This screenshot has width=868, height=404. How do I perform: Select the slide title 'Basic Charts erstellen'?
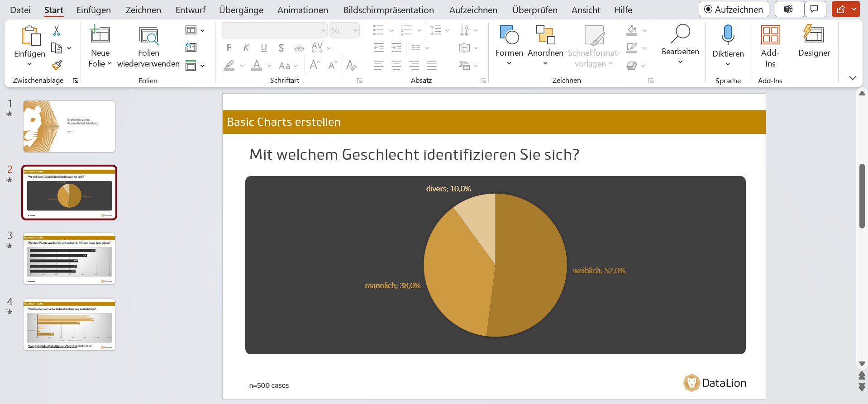click(x=284, y=122)
